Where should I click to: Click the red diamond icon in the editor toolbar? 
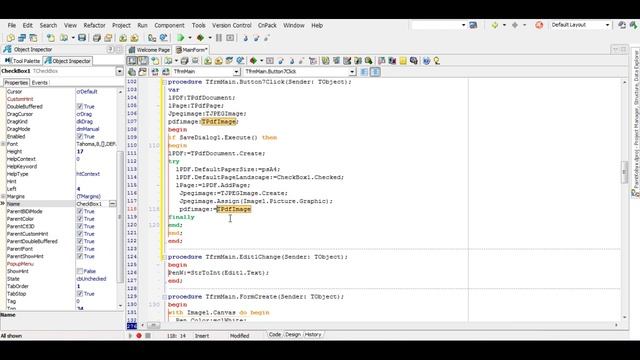coord(253,61)
